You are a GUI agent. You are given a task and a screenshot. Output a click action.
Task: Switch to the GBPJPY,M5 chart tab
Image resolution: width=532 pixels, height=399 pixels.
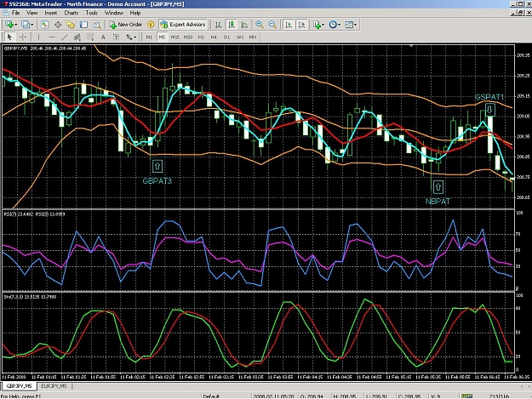tap(19, 386)
